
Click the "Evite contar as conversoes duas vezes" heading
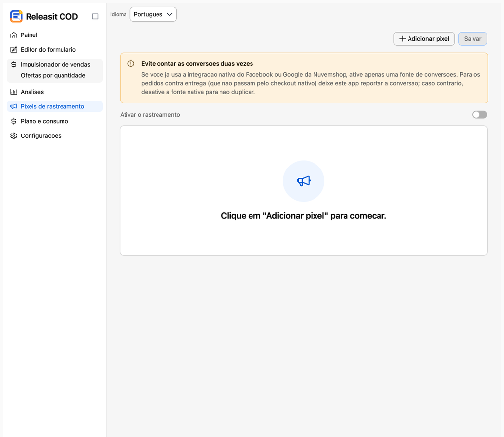pyautogui.click(x=197, y=64)
